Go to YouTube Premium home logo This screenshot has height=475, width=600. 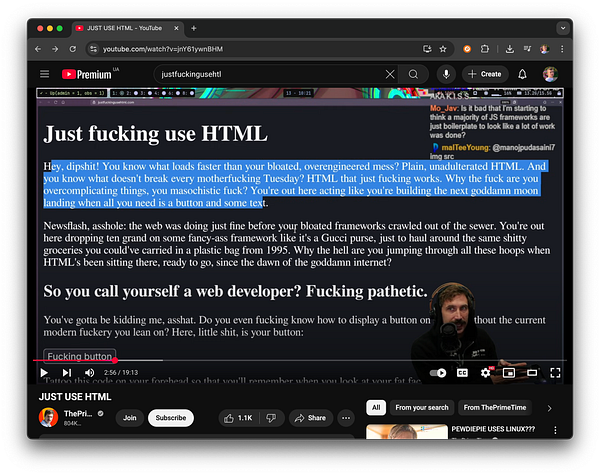tap(87, 74)
